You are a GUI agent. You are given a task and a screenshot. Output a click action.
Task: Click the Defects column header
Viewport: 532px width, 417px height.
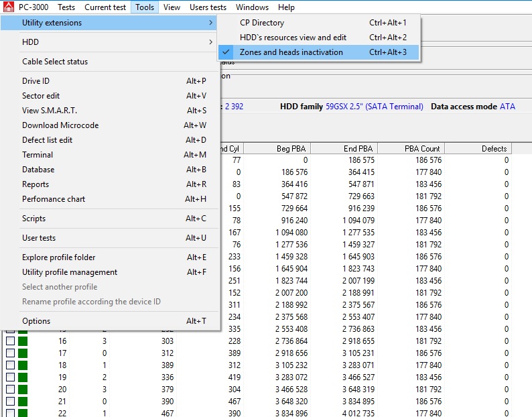click(x=494, y=149)
